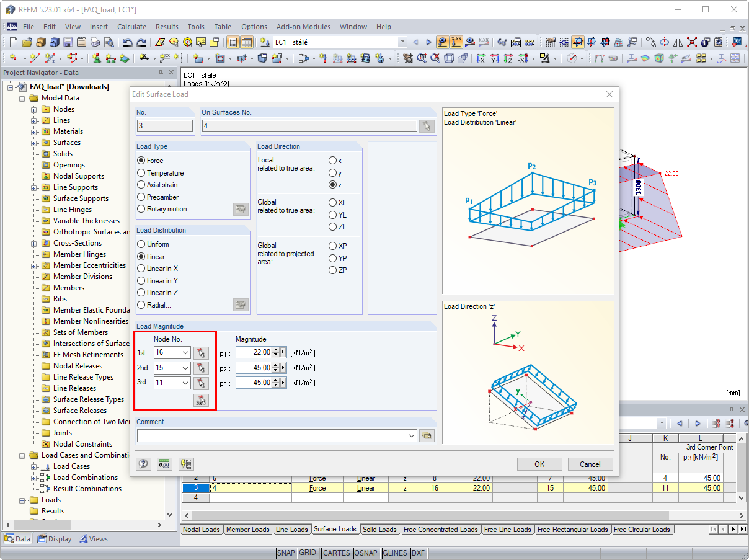The height and width of the screenshot is (560, 749).
Task: Pick the 1st node graphically with arrow icon
Action: pos(200,352)
